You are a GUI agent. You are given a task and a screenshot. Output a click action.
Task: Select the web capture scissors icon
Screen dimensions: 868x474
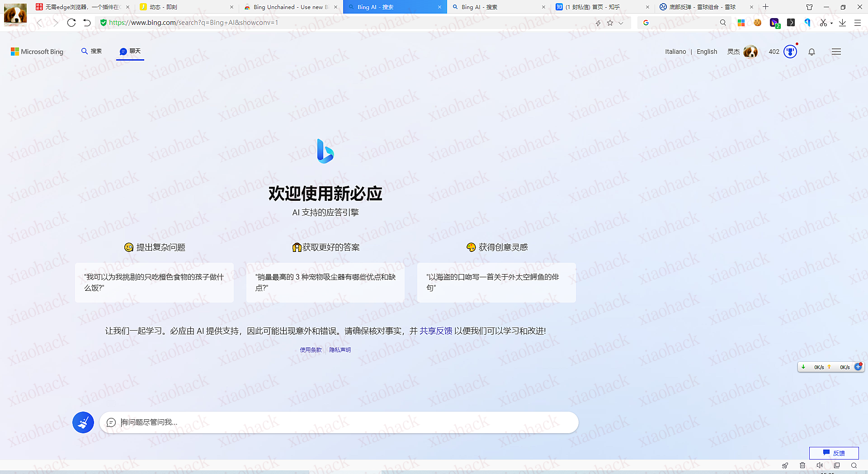point(823,23)
